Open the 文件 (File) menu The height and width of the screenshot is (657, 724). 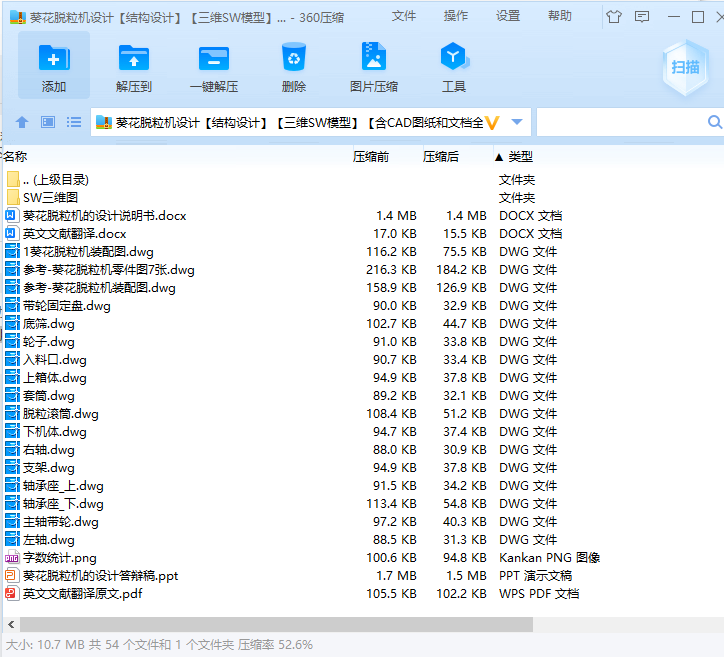click(x=404, y=16)
